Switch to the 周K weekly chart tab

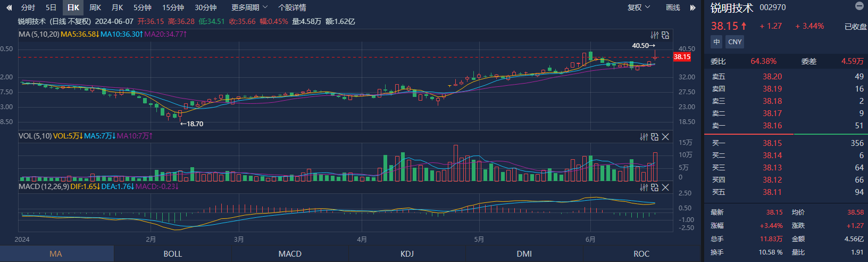tap(95, 7)
